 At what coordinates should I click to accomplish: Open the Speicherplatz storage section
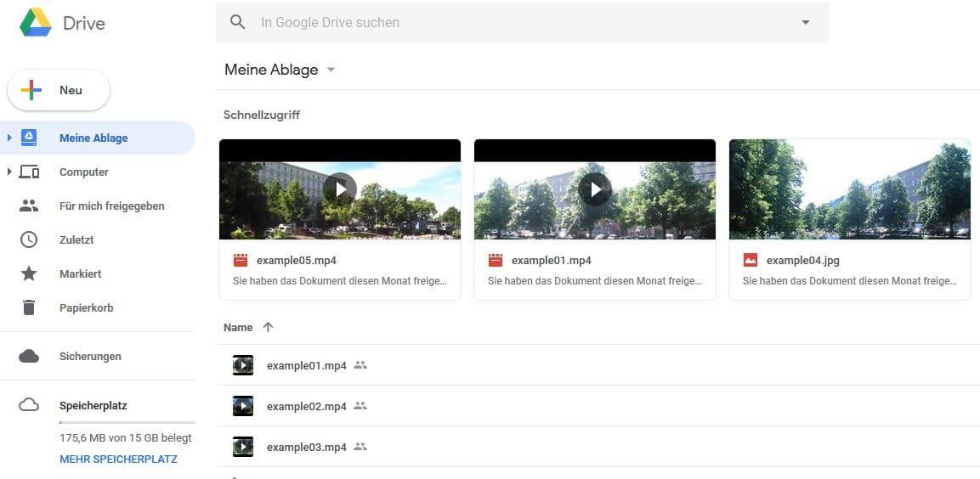pyautogui.click(x=93, y=406)
